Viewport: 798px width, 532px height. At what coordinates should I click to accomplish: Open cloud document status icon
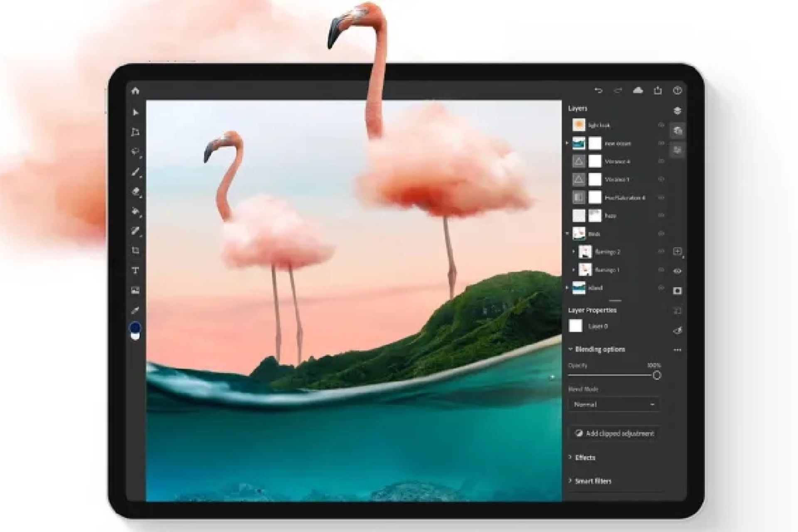coord(638,91)
